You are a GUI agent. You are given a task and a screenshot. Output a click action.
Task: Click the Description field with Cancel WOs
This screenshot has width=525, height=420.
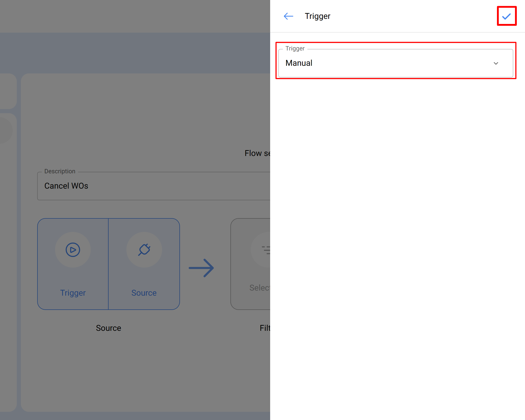click(x=153, y=186)
